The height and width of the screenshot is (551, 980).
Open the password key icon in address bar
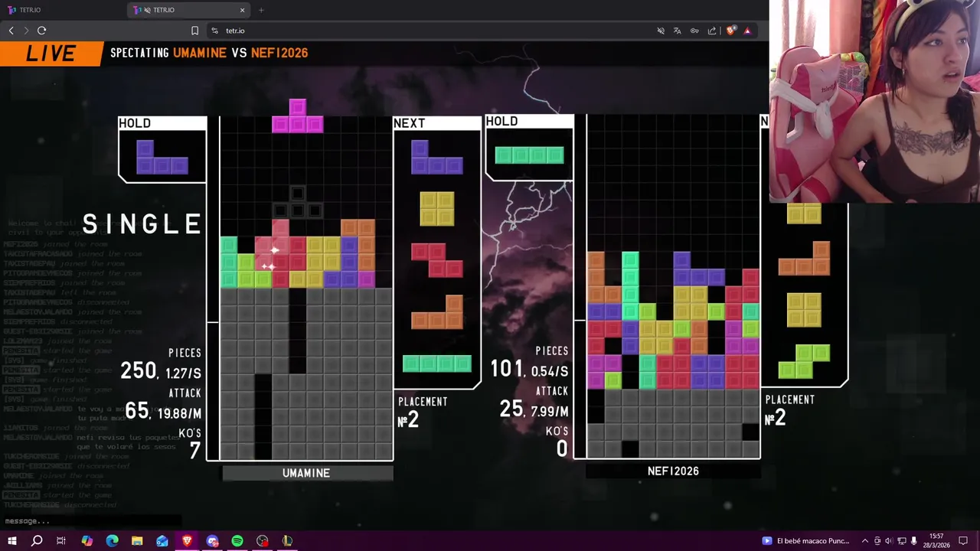pos(694,31)
